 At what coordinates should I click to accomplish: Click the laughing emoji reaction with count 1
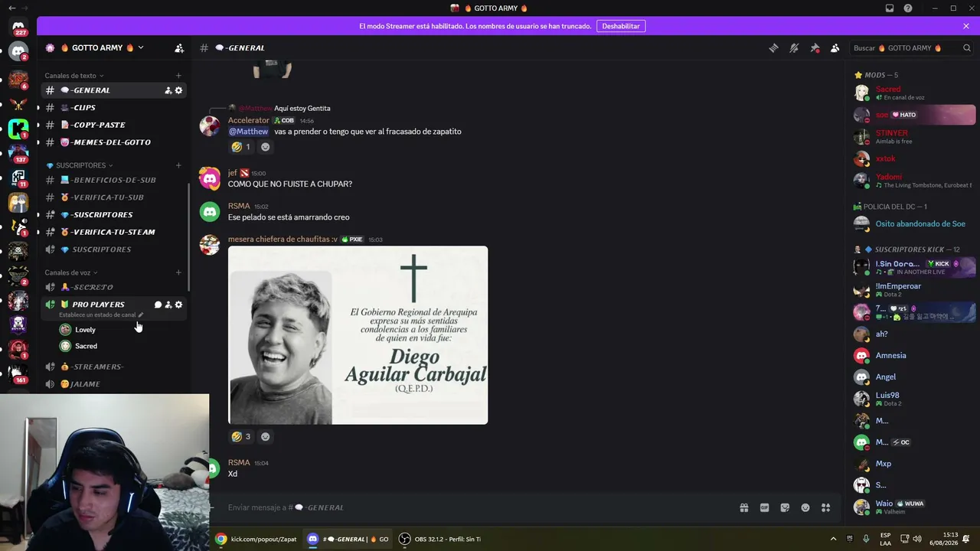(241, 147)
